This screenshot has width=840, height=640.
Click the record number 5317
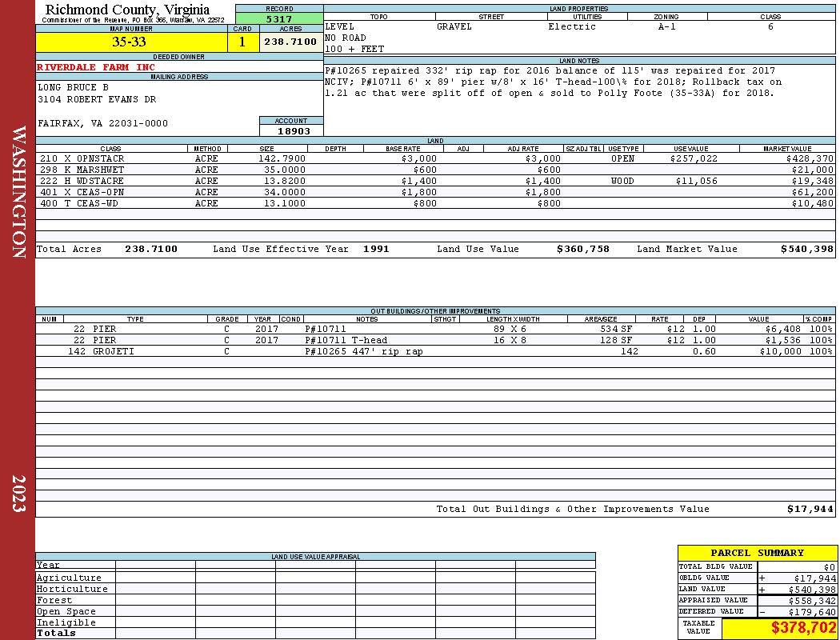279,18
